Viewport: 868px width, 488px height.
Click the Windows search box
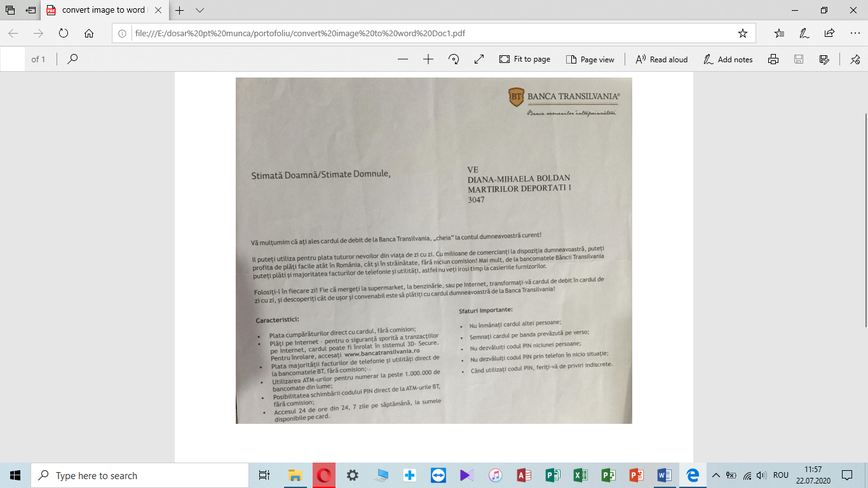click(140, 475)
